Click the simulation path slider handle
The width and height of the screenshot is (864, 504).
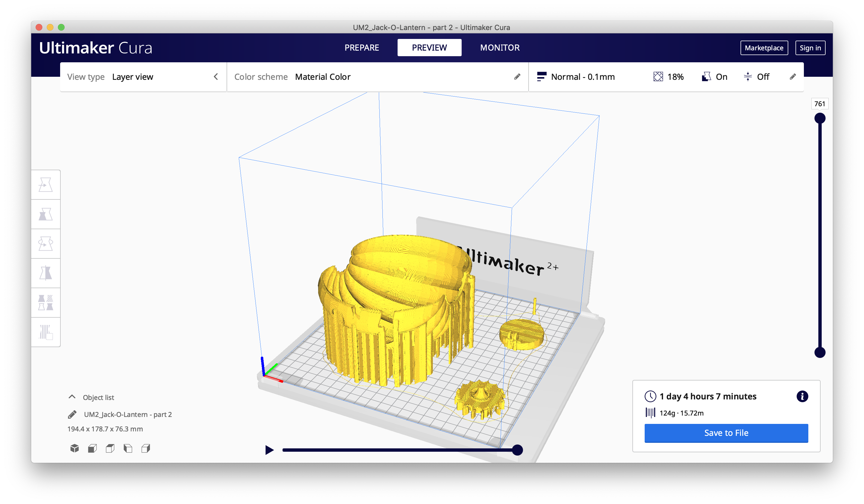(x=517, y=450)
